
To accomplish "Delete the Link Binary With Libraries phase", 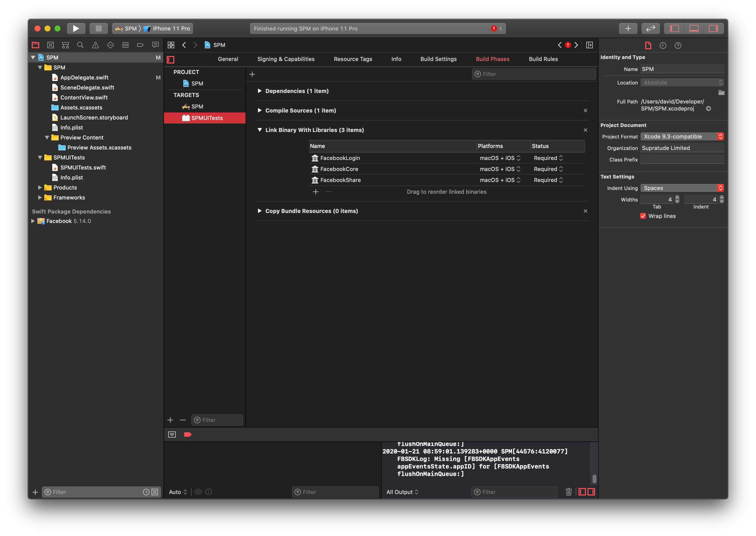I will pyautogui.click(x=585, y=130).
